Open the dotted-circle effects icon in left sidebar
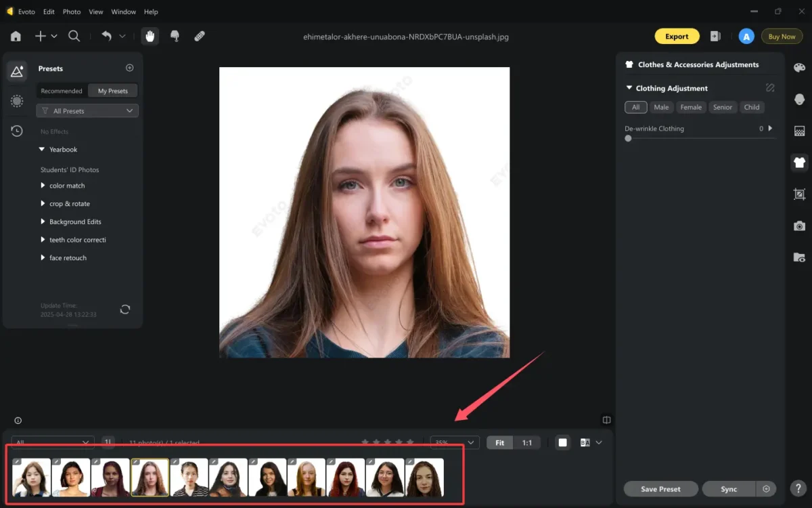Viewport: 812px width, 508px height. (x=17, y=101)
